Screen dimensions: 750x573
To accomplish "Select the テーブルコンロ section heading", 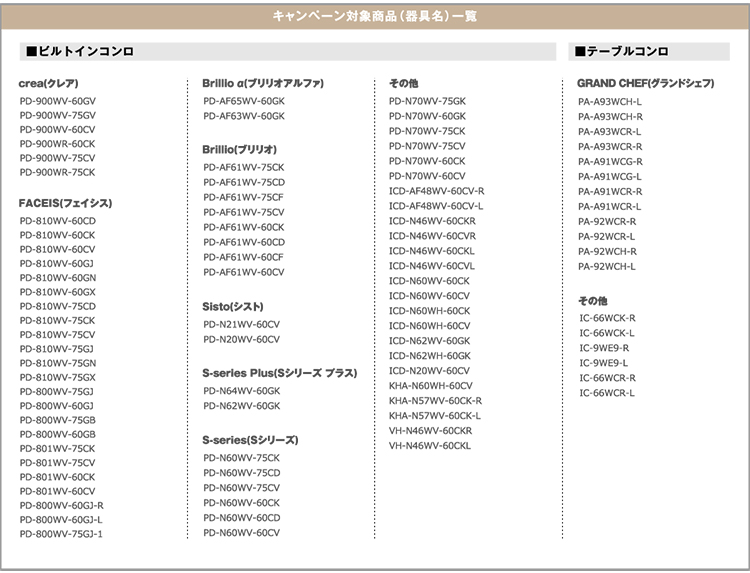I will (x=621, y=51).
